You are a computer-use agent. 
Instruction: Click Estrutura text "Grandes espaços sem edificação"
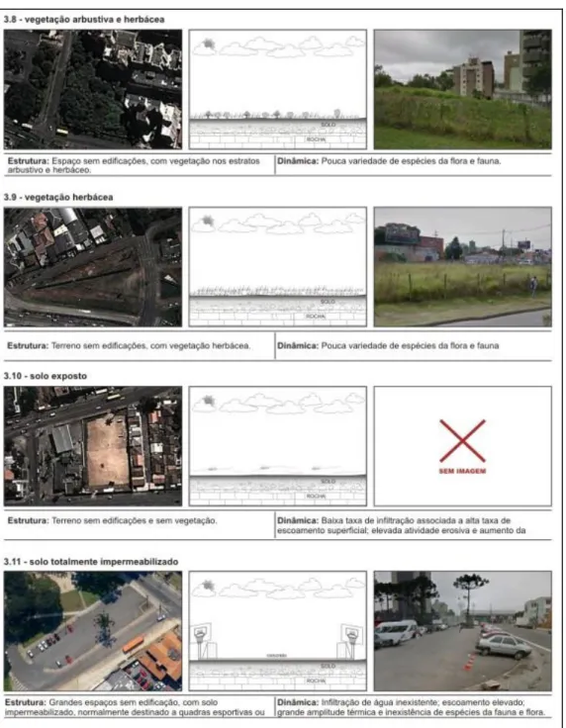136,707
